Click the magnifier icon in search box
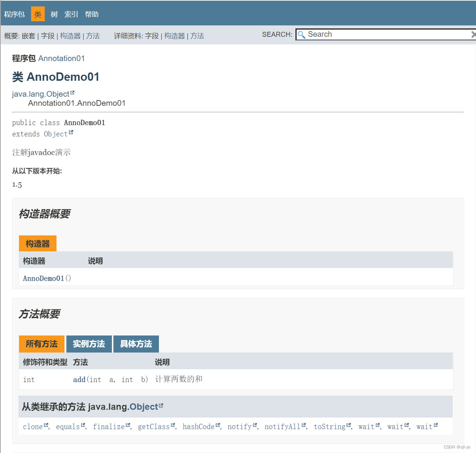 (302, 35)
